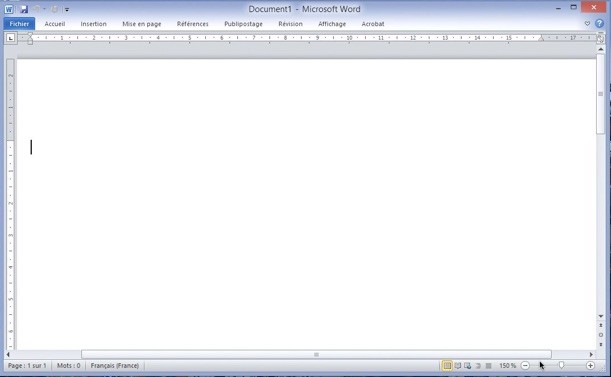
Task: Open Customize Quick Access Toolbar dropdown
Action: point(67,9)
